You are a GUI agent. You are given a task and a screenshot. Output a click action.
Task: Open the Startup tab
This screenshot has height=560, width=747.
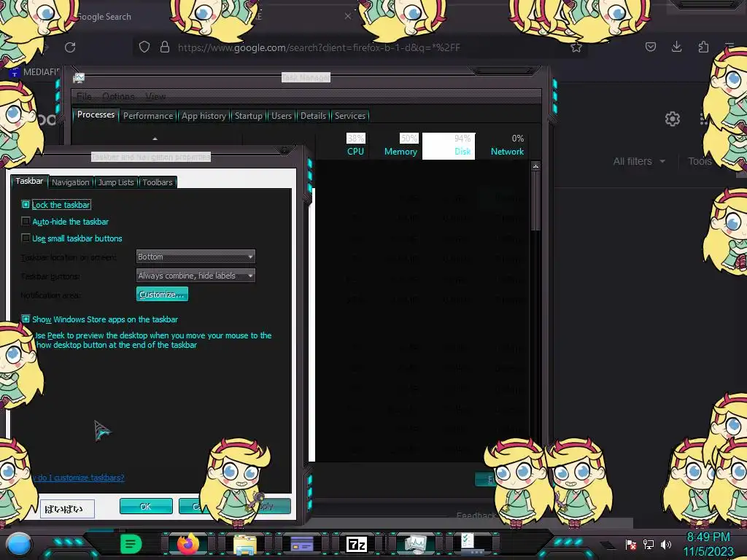tap(248, 116)
